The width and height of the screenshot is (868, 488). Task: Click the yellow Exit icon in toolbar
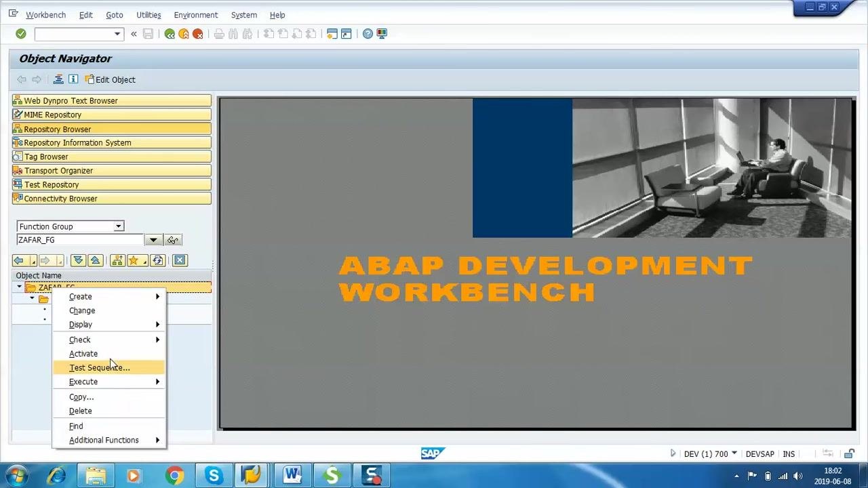184,34
